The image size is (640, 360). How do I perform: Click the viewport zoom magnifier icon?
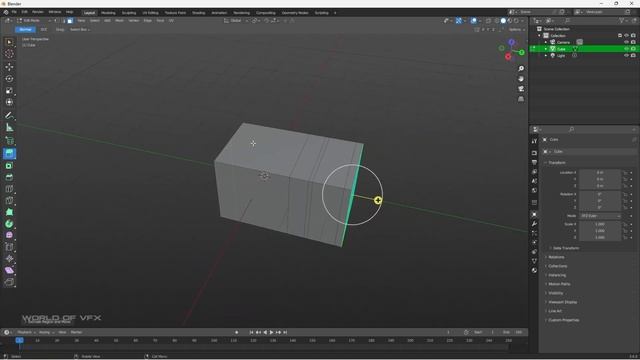click(x=521, y=69)
